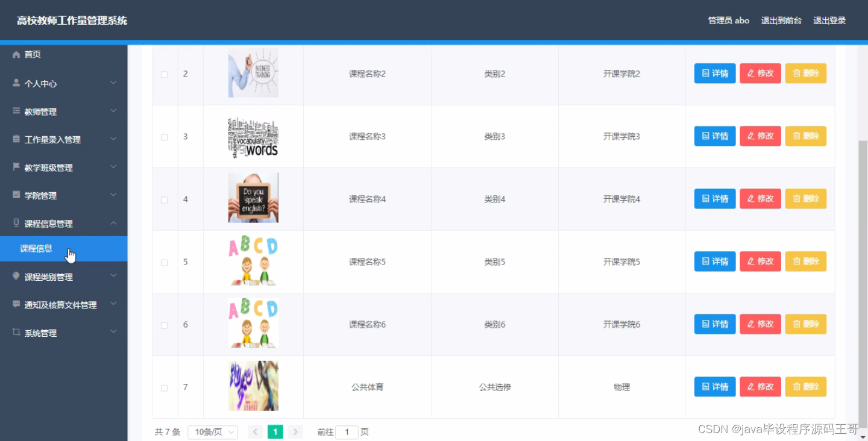Click 退出到前台 link in header
Viewport: 868px width, 441px height.
tap(781, 20)
